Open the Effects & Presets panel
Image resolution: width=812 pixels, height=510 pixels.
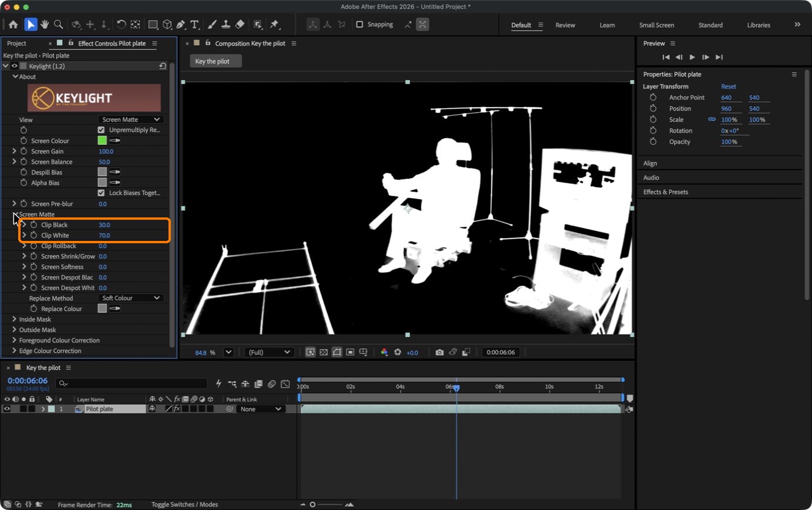tap(665, 192)
